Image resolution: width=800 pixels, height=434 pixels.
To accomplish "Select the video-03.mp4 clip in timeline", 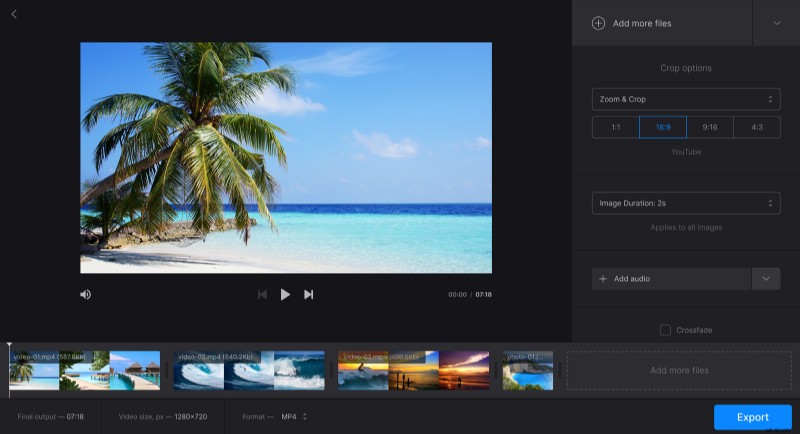I will (x=413, y=370).
